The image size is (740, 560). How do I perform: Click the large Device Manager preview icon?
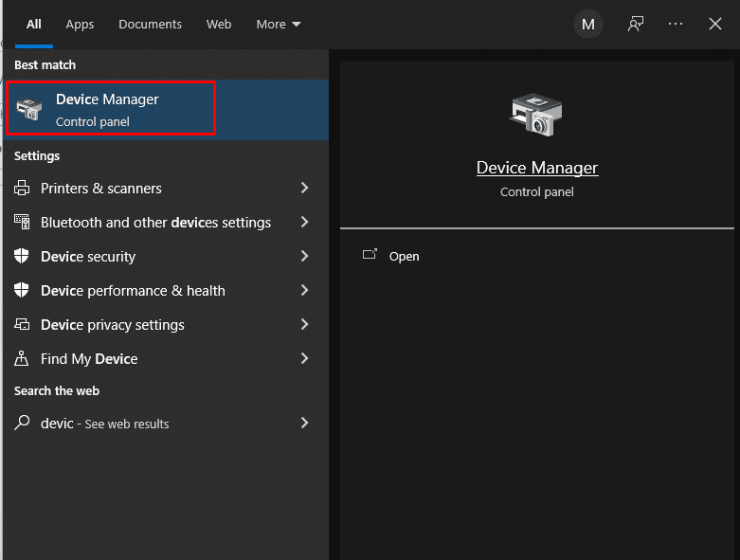(536, 115)
